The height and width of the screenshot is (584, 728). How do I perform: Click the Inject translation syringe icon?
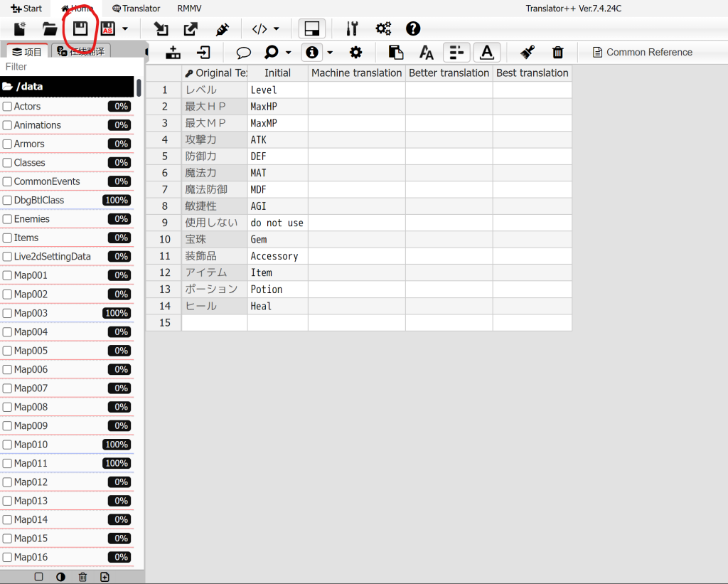point(222,29)
